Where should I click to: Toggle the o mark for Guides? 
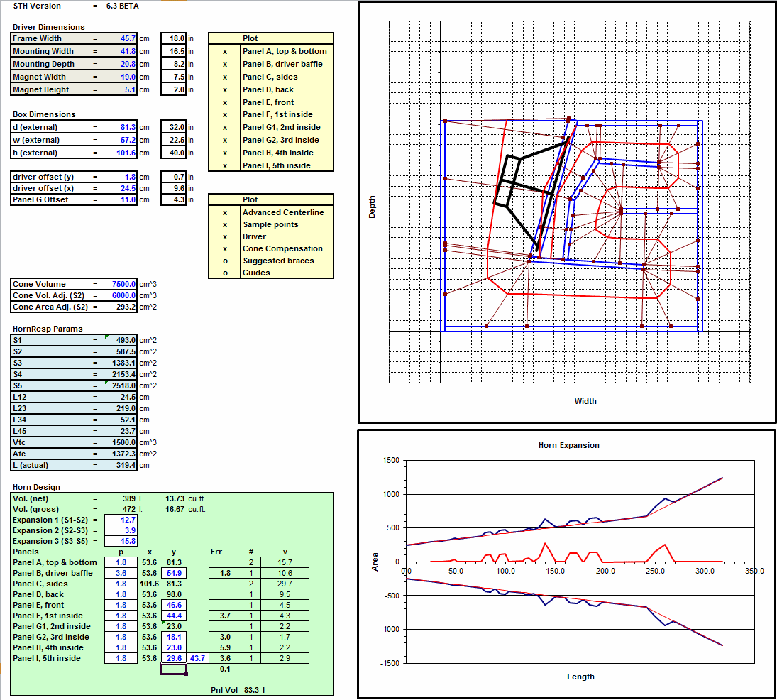(225, 273)
